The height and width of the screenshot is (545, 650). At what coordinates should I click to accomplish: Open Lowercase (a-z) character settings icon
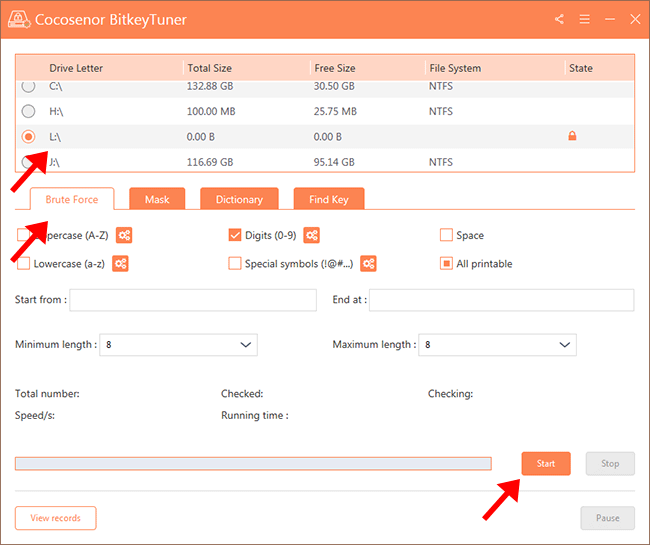pyautogui.click(x=120, y=264)
